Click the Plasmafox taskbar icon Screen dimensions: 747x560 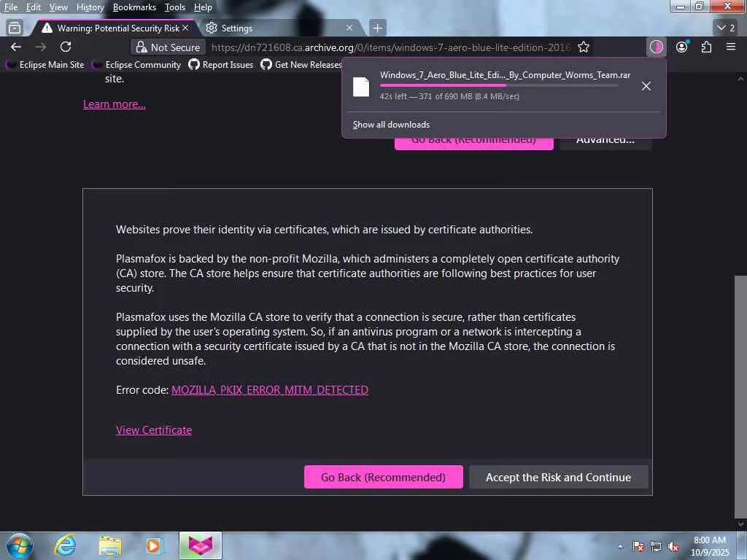click(200, 545)
